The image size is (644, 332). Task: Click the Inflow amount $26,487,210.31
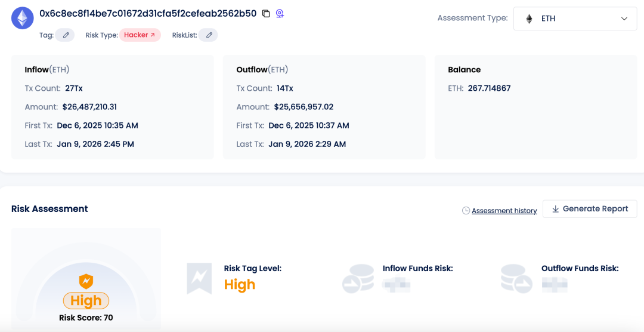[x=89, y=107]
